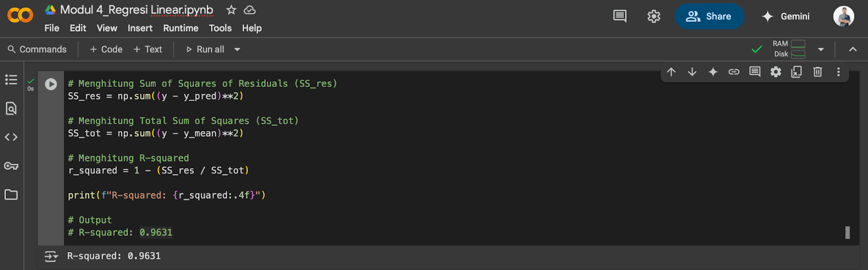Open the Files folder icon

[x=11, y=195]
